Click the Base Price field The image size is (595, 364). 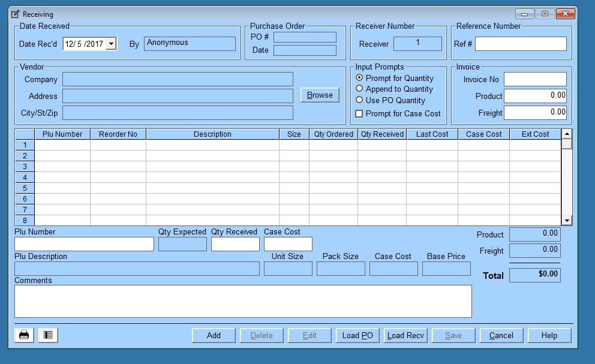pyautogui.click(x=446, y=269)
